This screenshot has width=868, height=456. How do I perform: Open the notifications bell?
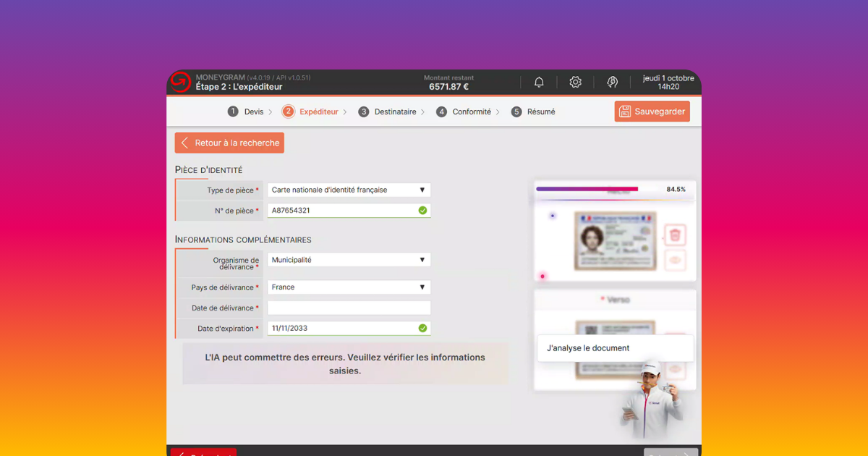(539, 83)
